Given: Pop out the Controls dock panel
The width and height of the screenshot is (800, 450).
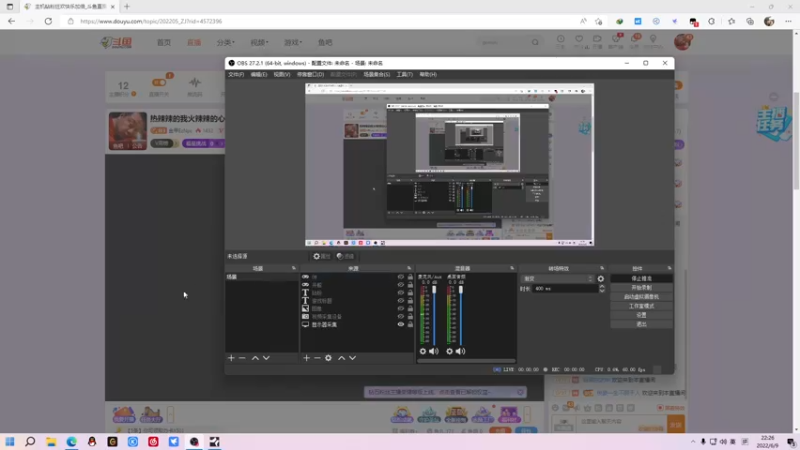Looking at the screenshot, I should [x=669, y=268].
